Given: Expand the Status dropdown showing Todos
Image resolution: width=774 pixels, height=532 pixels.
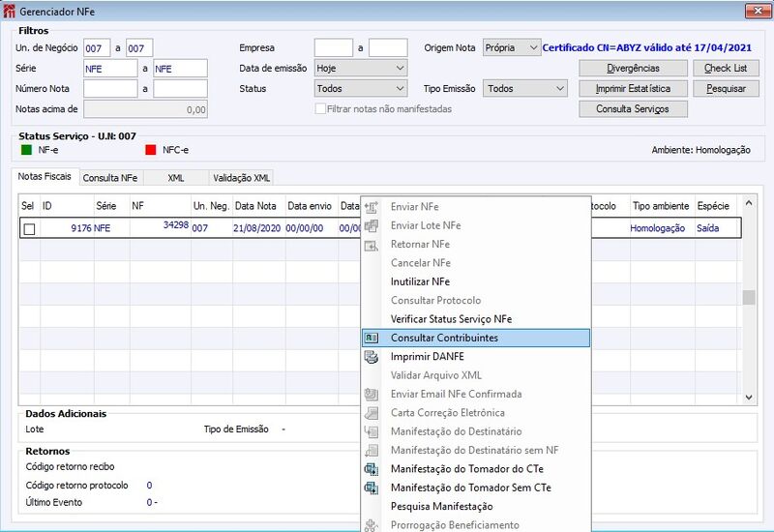Looking at the screenshot, I should click(x=361, y=89).
